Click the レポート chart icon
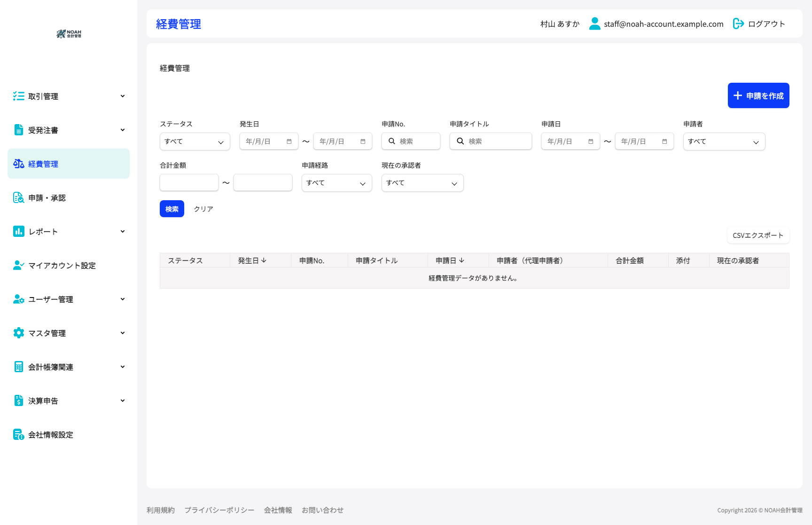This screenshot has width=812, height=525. click(19, 231)
